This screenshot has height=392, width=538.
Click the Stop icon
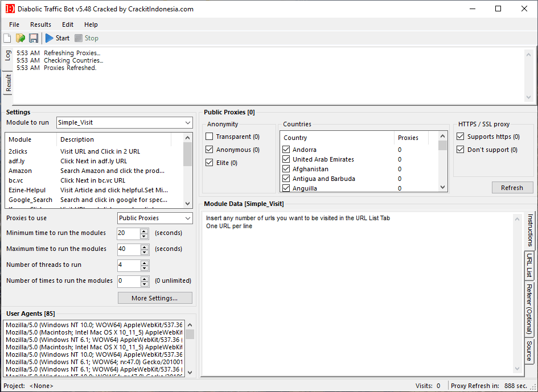[78, 38]
